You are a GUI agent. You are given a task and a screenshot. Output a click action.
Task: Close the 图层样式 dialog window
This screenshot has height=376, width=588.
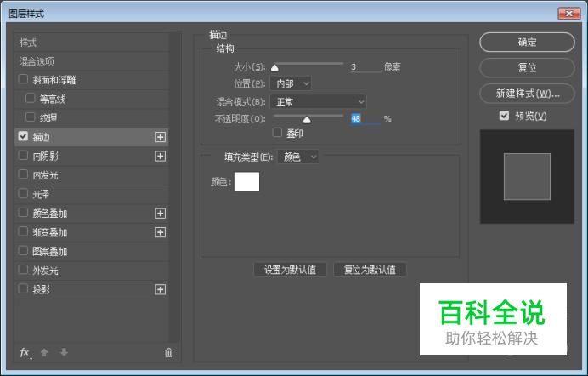tap(568, 14)
